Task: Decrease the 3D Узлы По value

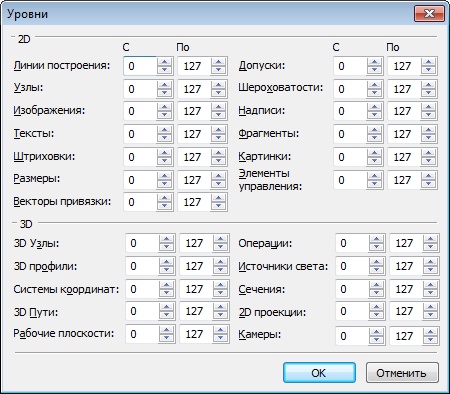Action: (x=220, y=247)
